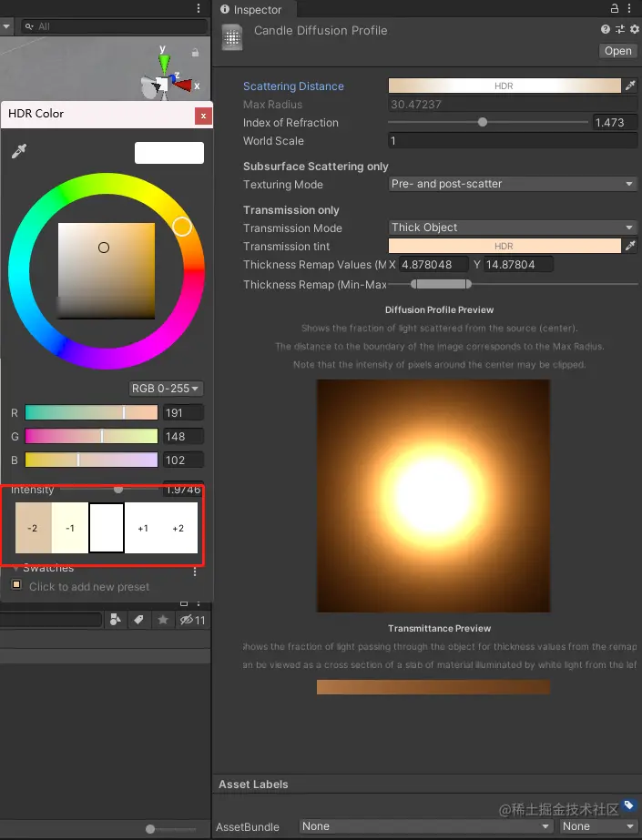Click the hierarchy search field
642x840 pixels.
pos(114,26)
